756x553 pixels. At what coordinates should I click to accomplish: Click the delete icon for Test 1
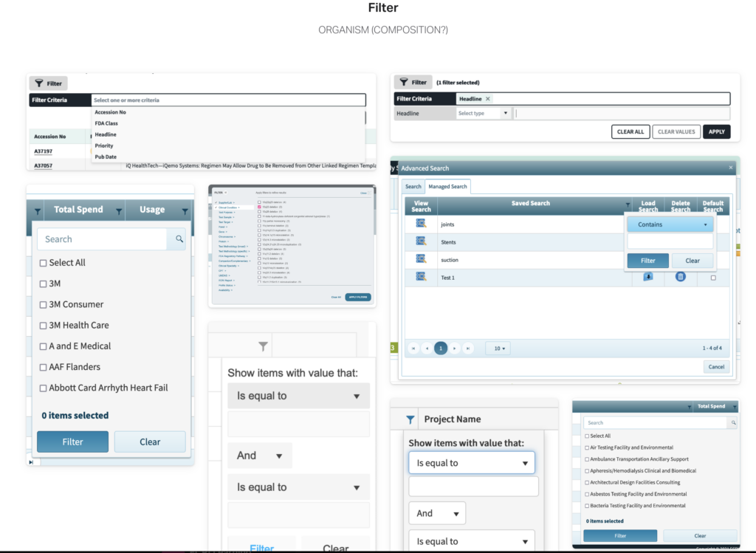click(681, 277)
